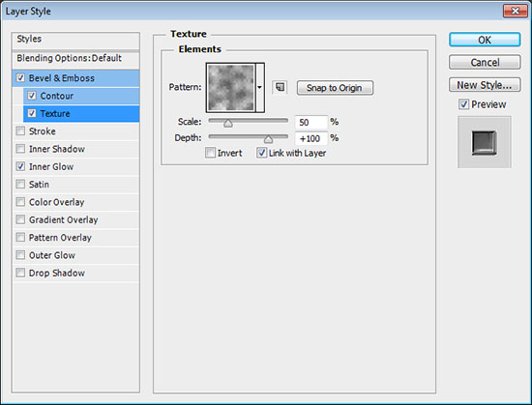
Task: Open the pattern picker dropdown arrow
Action: coord(260,87)
